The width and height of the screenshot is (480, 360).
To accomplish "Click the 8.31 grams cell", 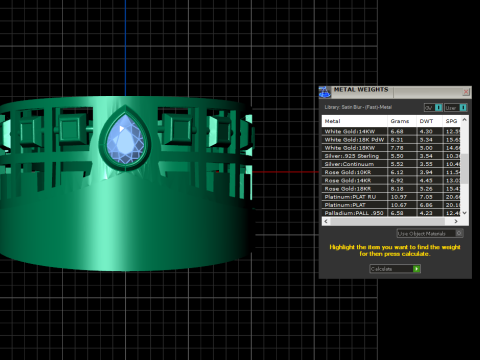I will (x=402, y=140).
